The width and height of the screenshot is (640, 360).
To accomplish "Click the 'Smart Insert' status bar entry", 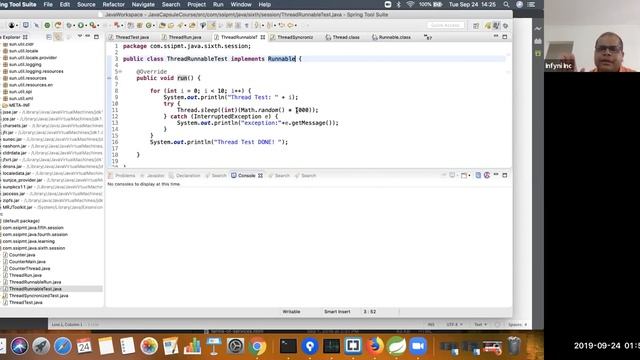I will click(x=337, y=311).
